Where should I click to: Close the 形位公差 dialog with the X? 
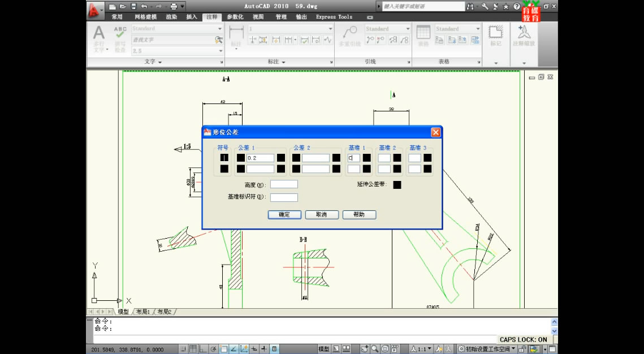point(436,132)
